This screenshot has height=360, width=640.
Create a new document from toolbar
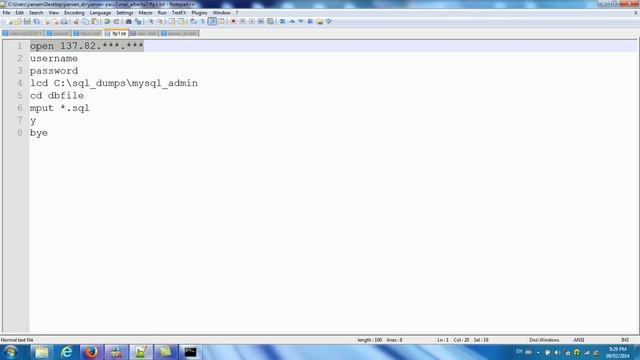coord(9,21)
